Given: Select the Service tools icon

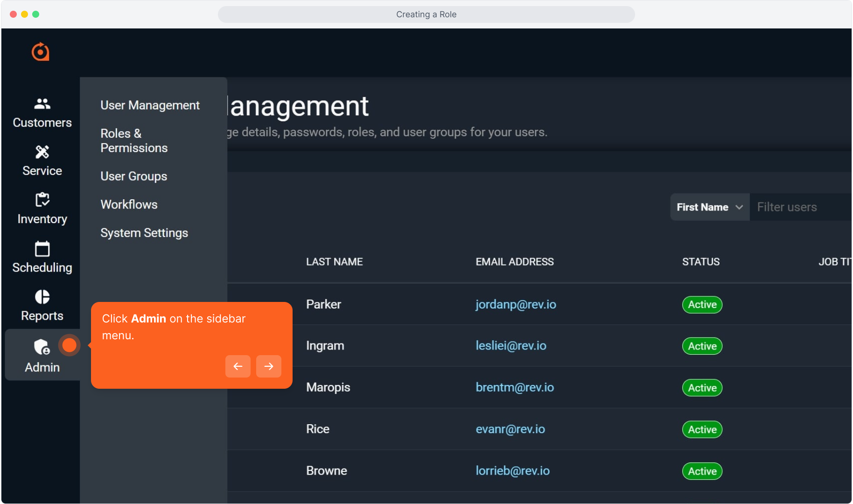Looking at the screenshot, I should tap(42, 152).
